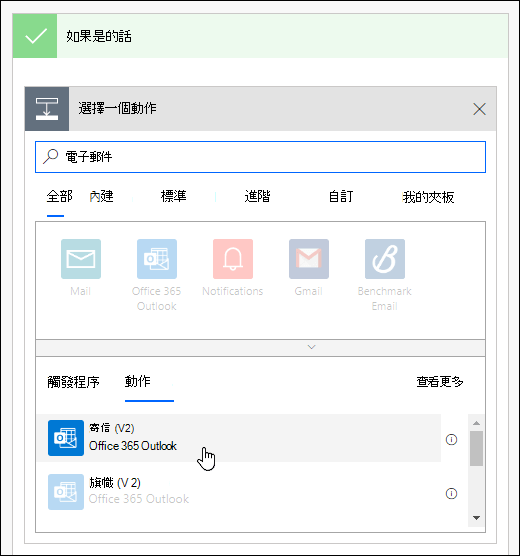Image resolution: width=520 pixels, height=556 pixels.
Task: Click the magnifier search icon
Action: coord(50,156)
